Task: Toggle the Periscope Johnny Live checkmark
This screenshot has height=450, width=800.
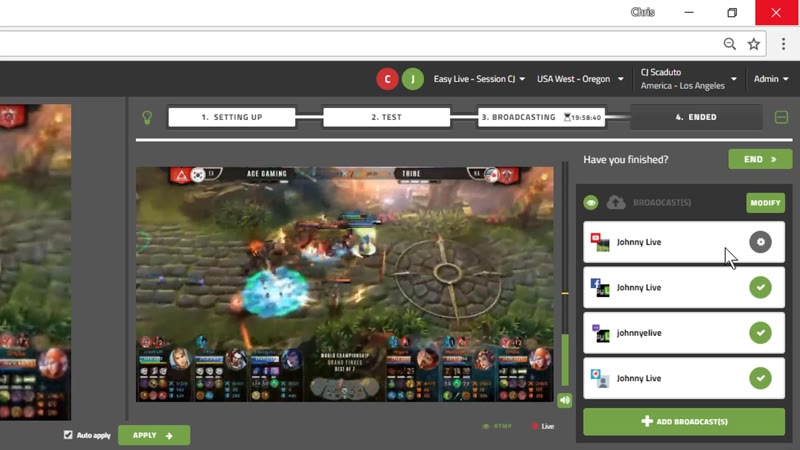Action: click(760, 378)
